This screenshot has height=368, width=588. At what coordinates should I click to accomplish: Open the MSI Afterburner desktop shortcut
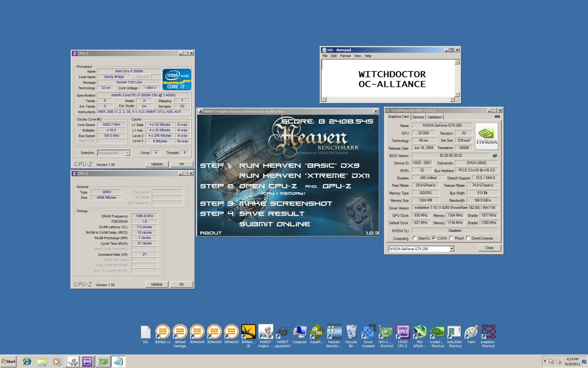tap(420, 332)
